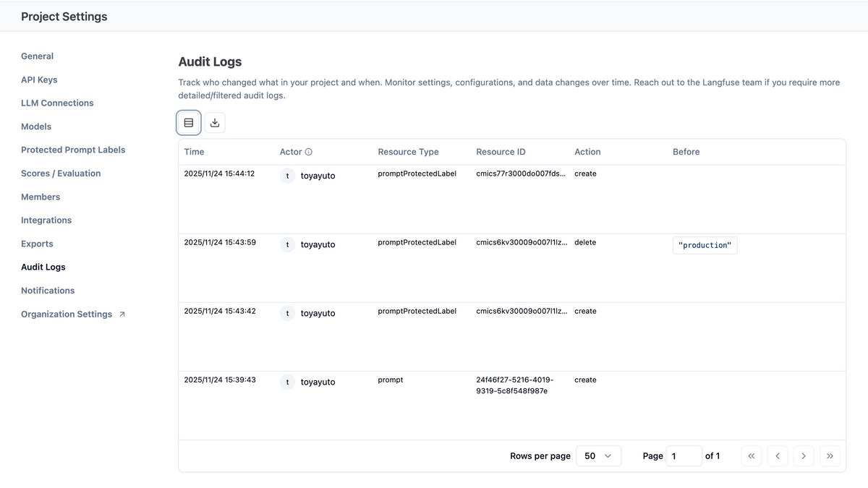
Task: Go to the first page arrow
Action: click(x=751, y=456)
